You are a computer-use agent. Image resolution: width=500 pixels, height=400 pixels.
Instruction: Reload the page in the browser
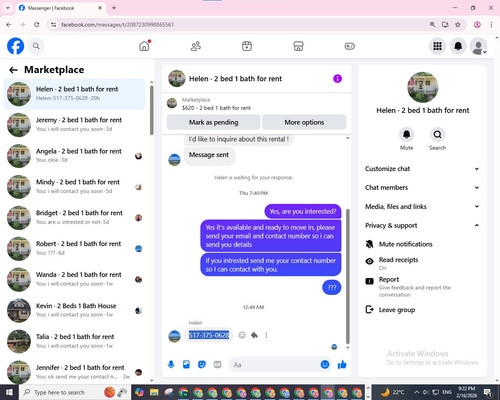tap(37, 24)
